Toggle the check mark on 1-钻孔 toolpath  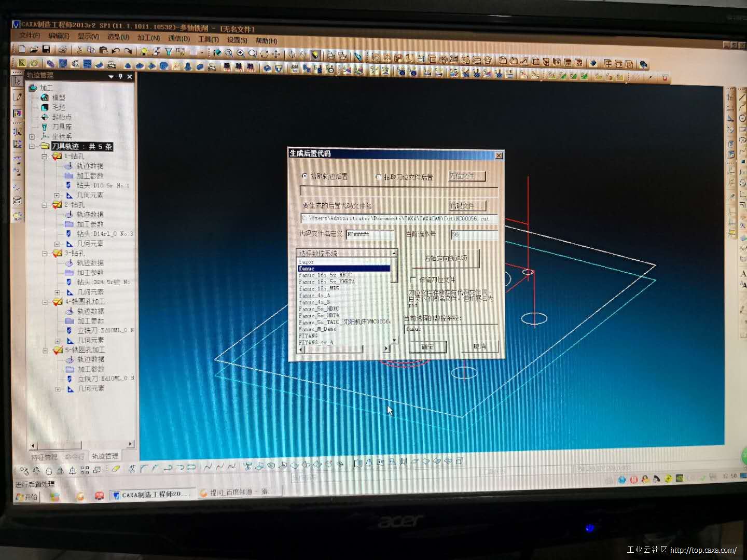pos(57,156)
